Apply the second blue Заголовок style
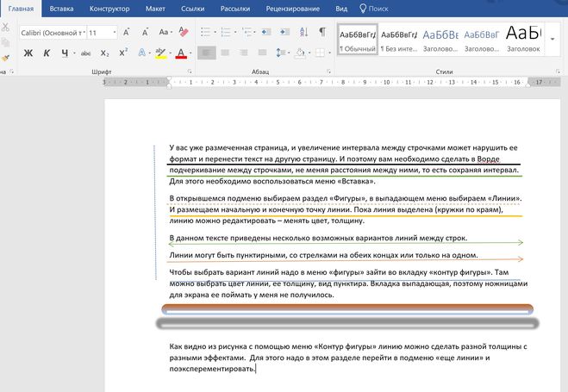This screenshot has width=568, height=392. (482, 39)
